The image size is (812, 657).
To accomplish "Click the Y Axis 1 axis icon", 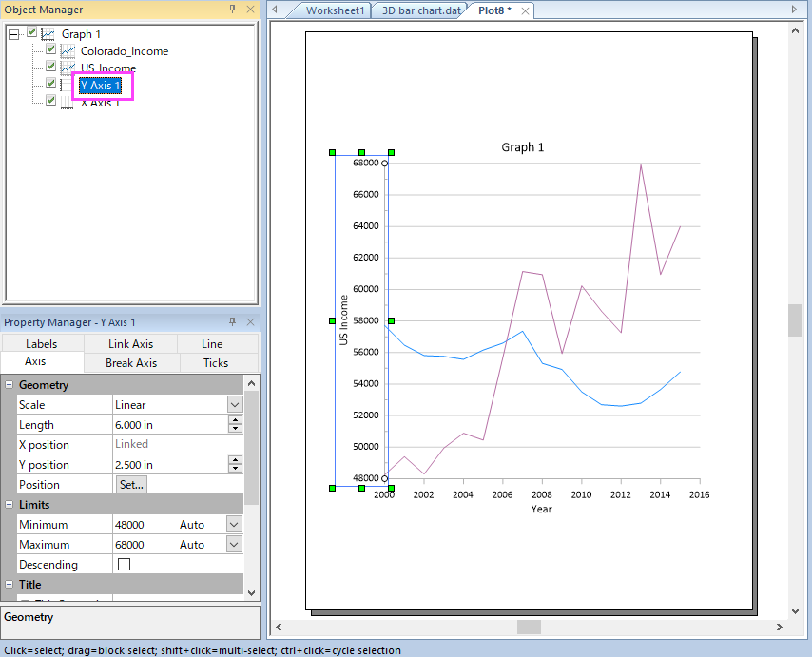I will point(67,85).
